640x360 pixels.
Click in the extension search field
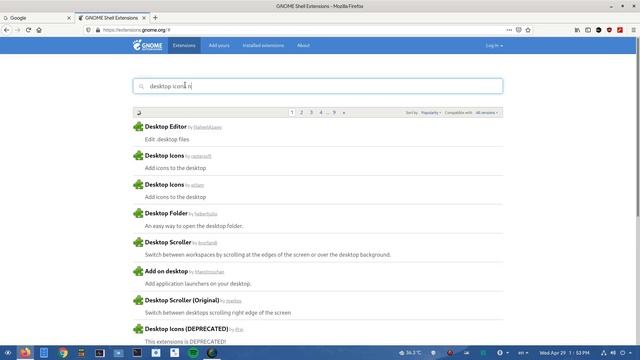(318, 86)
